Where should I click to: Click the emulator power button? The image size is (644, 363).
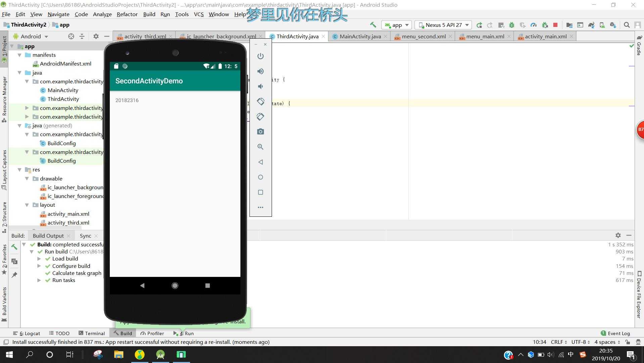click(x=261, y=56)
